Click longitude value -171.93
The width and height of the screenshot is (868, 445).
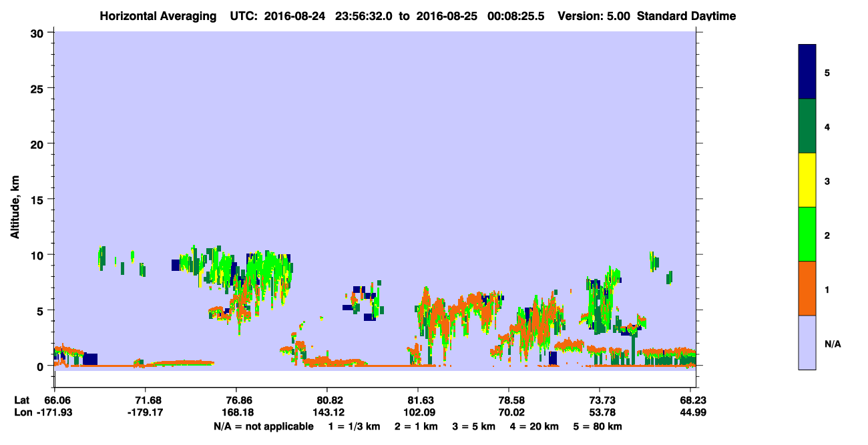[55, 412]
